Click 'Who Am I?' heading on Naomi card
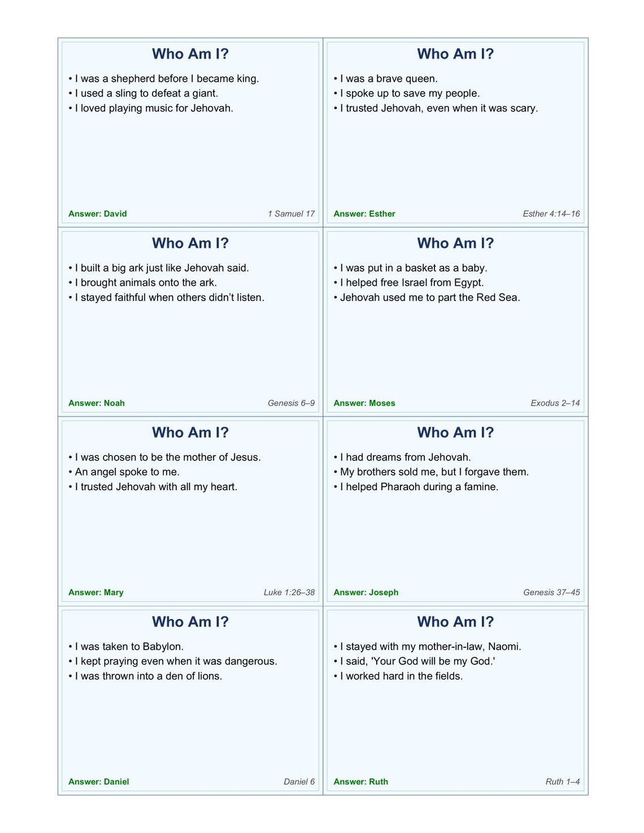644x833 pixels. coord(455,621)
